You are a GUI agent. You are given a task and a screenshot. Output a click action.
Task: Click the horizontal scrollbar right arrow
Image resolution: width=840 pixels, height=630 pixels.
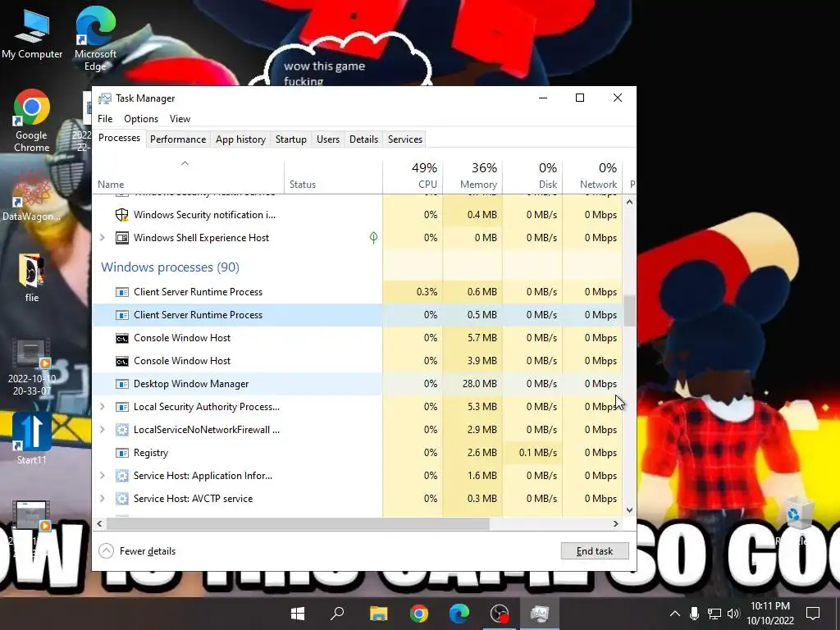[616, 524]
